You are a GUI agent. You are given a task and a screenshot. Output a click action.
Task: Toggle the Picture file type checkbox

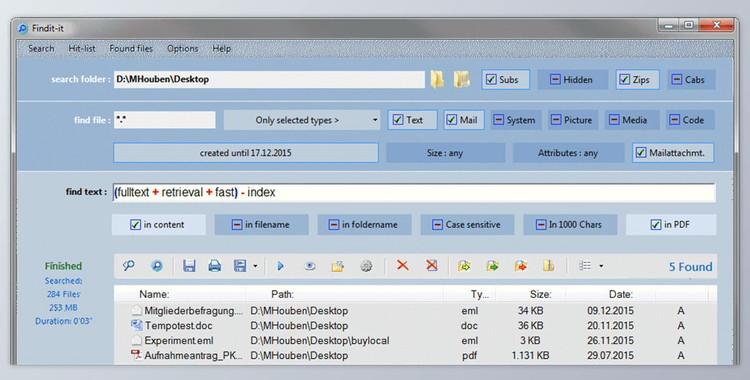pos(556,120)
